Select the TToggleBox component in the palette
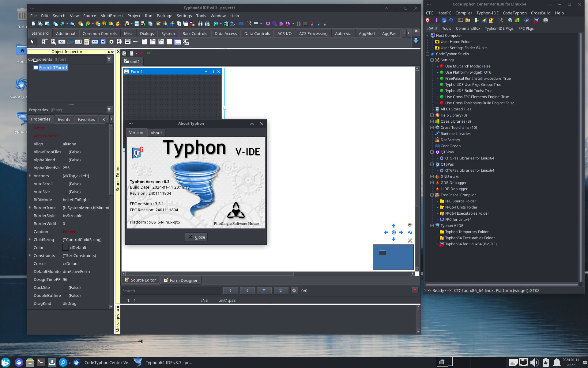 [95, 42]
